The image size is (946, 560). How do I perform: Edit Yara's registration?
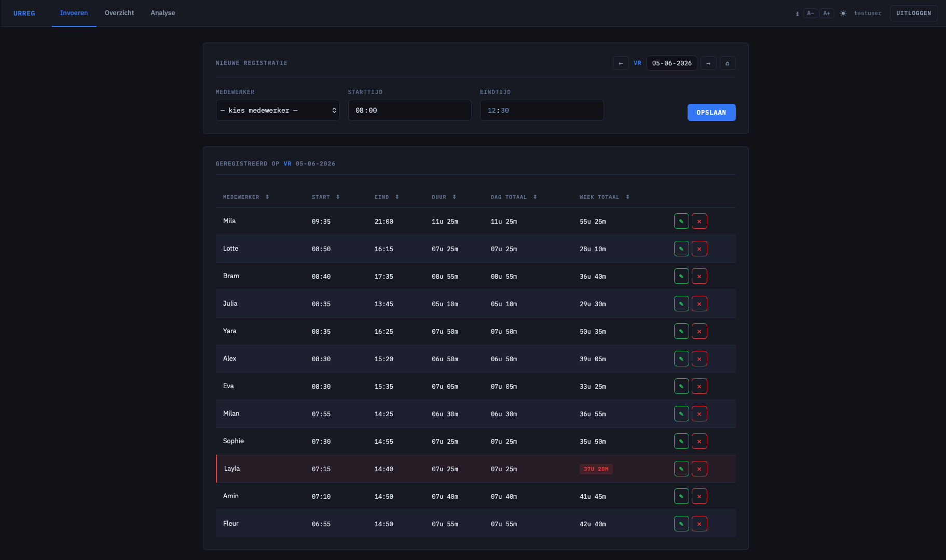pyautogui.click(x=681, y=331)
